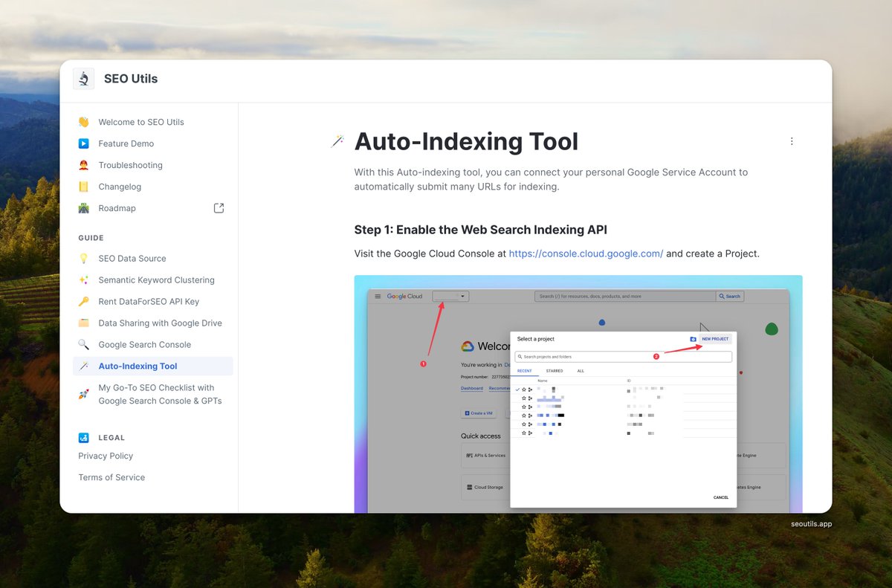Open the Terms of Service page
The width and height of the screenshot is (892, 588).
click(x=111, y=477)
